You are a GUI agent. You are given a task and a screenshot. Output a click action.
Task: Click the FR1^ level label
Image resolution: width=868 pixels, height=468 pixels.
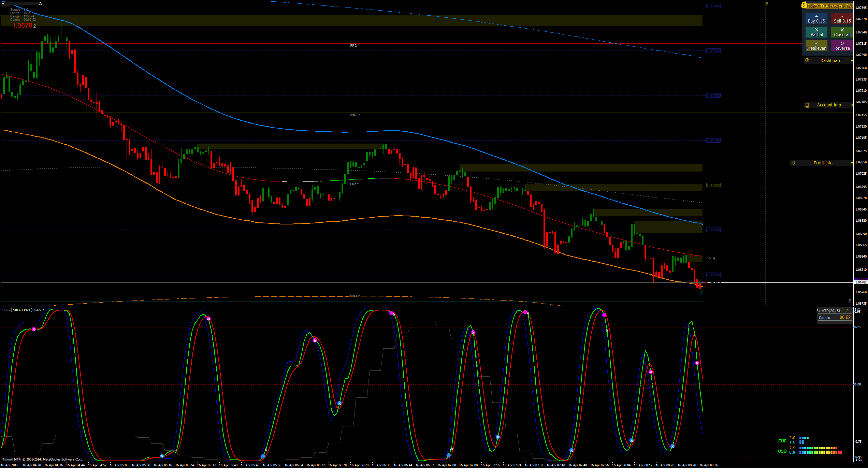tap(355, 184)
